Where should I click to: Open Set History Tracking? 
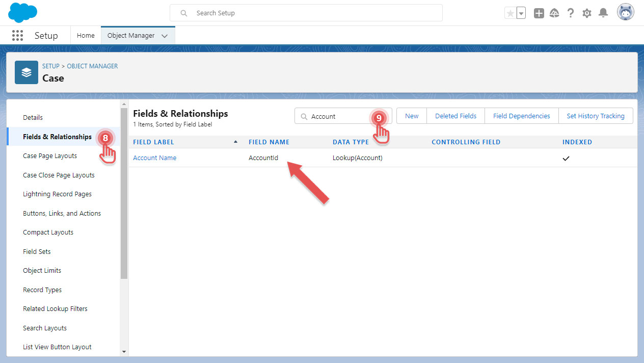point(596,116)
